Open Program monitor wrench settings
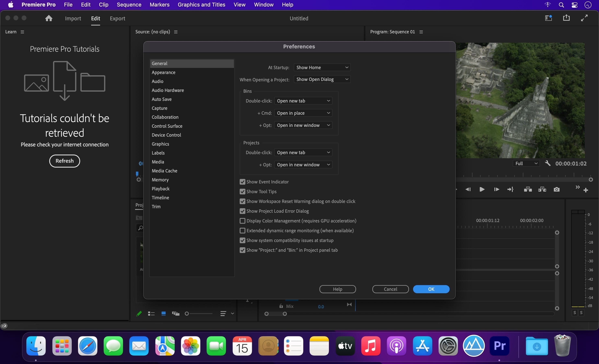599x364 pixels. (548, 163)
